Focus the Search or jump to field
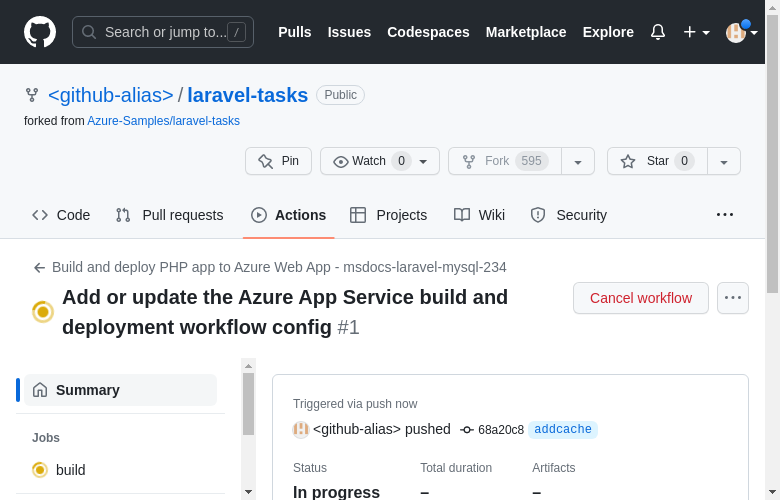Viewport: 780px width, 500px height. (163, 32)
